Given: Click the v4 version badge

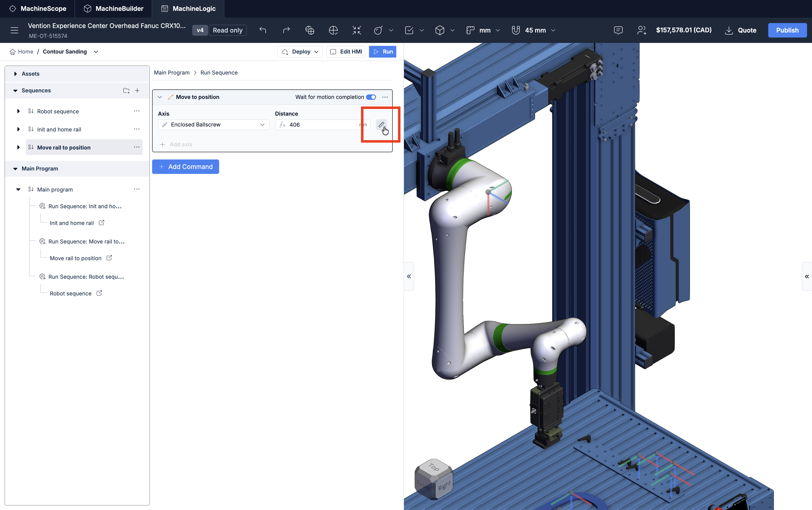Looking at the screenshot, I should [x=200, y=30].
